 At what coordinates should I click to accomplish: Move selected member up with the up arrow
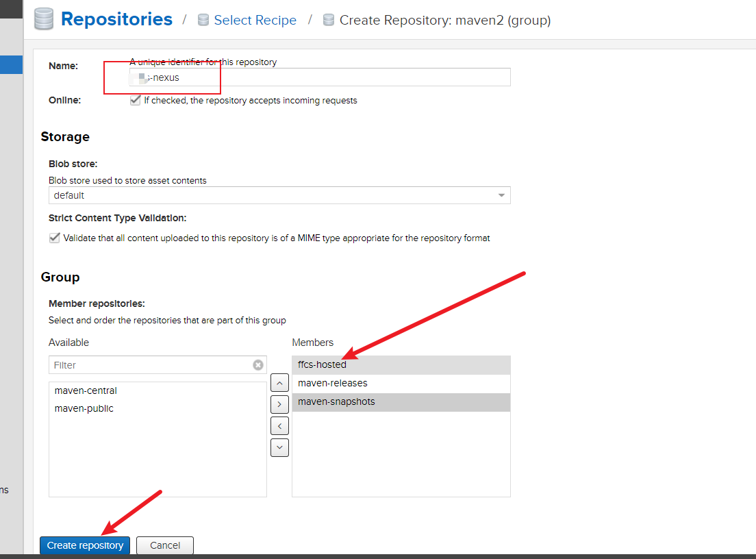[279, 382]
